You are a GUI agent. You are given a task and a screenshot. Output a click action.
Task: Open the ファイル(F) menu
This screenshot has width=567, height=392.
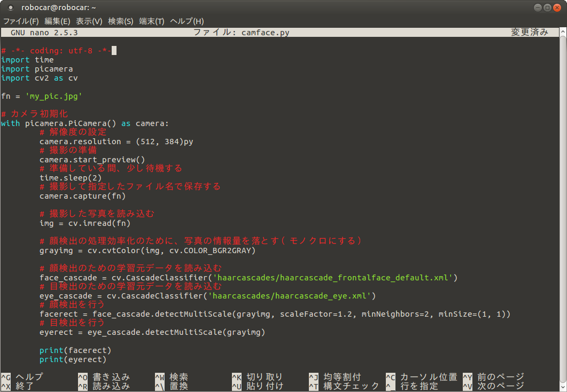pyautogui.click(x=21, y=21)
